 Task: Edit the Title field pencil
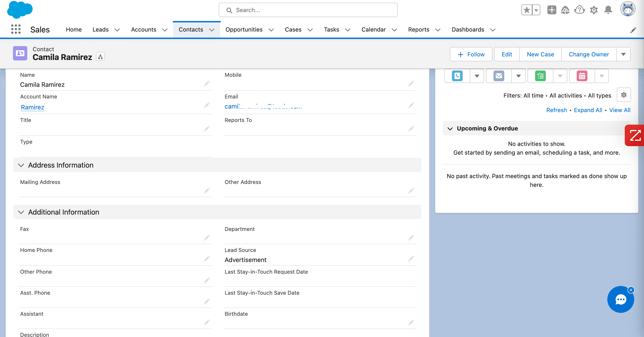click(x=206, y=129)
